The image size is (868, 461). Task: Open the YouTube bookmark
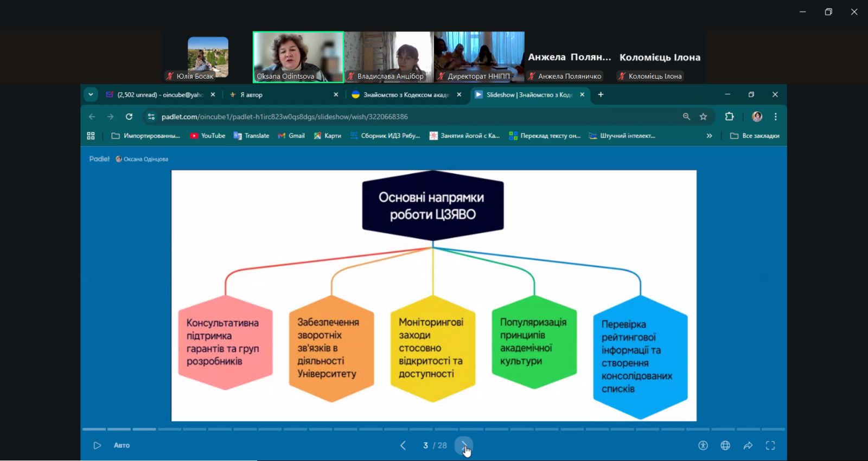(x=208, y=136)
